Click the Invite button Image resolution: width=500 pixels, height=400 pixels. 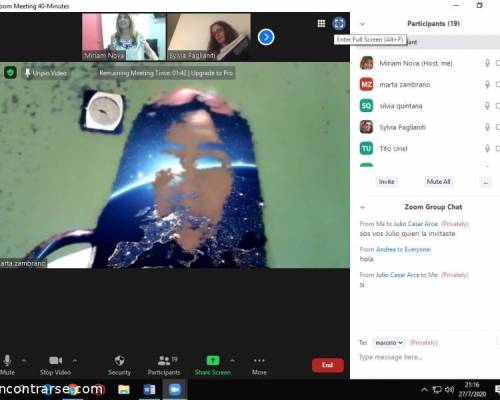[x=386, y=182]
